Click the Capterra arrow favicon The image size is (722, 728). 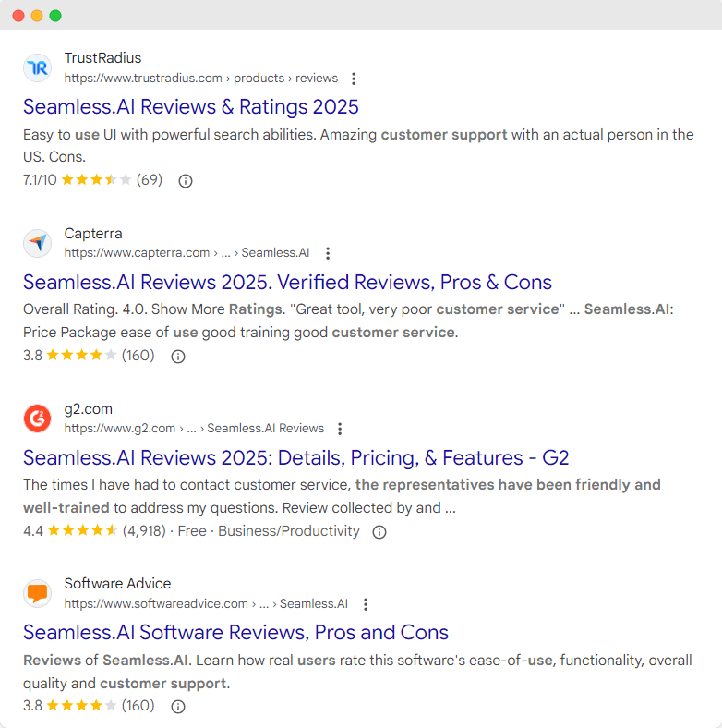point(38,243)
